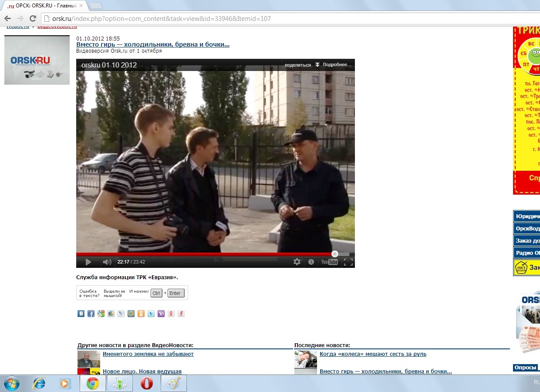Viewport: 540px width, 392px height.
Task: Mute the video with the speaker icon
Action: (107, 262)
